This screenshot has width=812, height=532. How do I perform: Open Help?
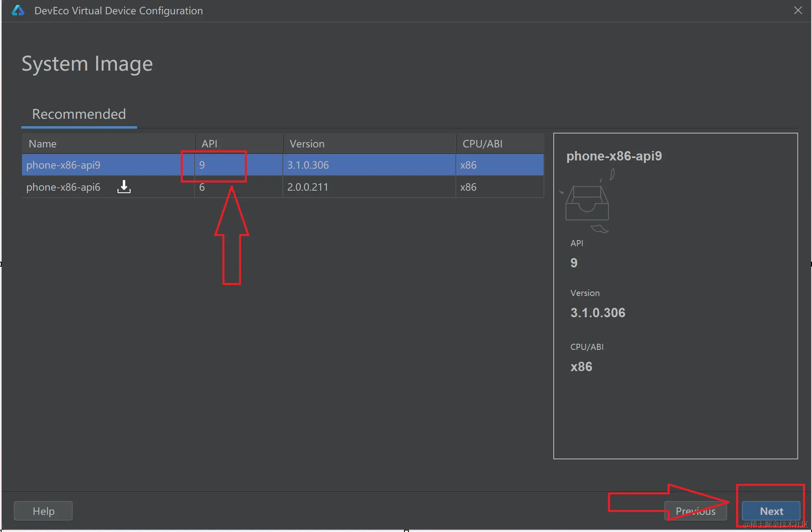(x=43, y=510)
